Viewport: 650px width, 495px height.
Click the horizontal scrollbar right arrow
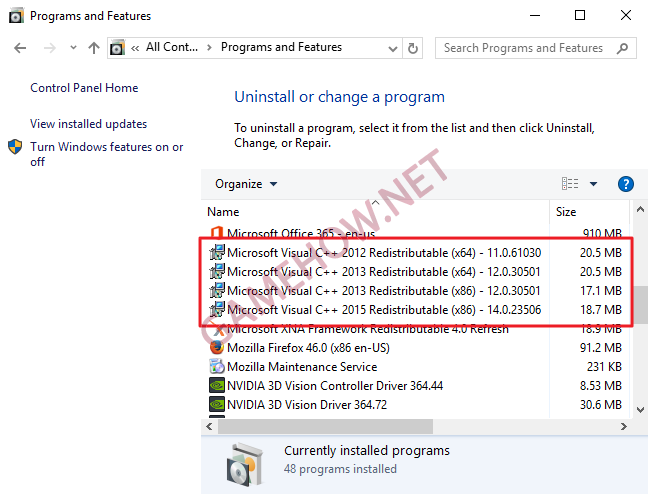pyautogui.click(x=623, y=427)
